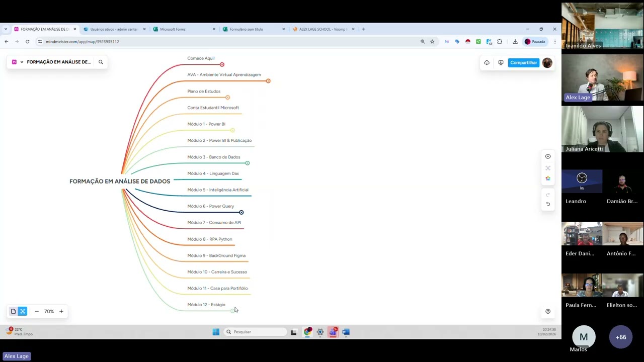The height and width of the screenshot is (362, 644).
Task: Open the map title dropdown arrow
Action: click(x=22, y=62)
